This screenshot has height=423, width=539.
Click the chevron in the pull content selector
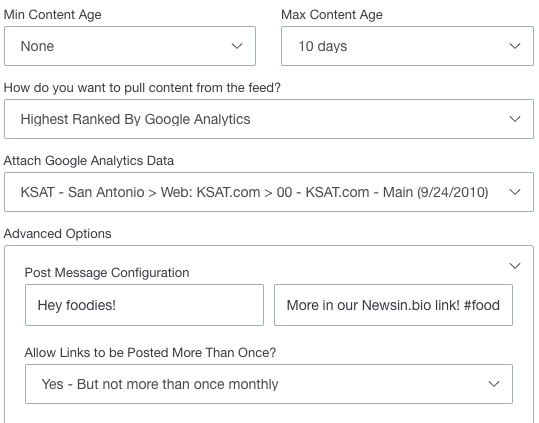(515, 119)
